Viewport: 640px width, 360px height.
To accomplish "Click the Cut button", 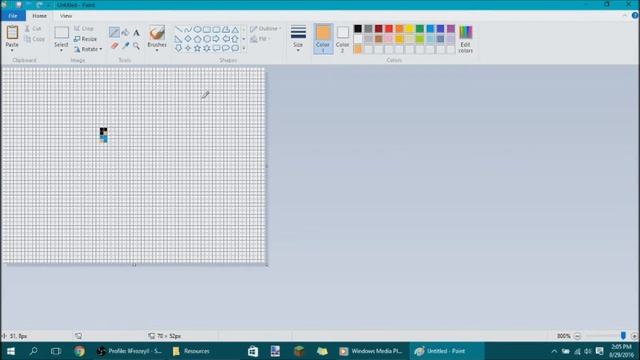I will point(33,29).
